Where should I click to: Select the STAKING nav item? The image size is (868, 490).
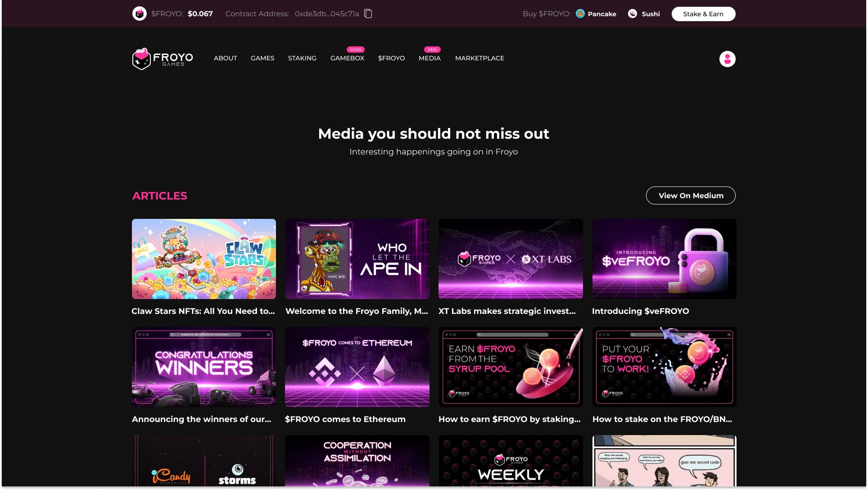coord(302,58)
